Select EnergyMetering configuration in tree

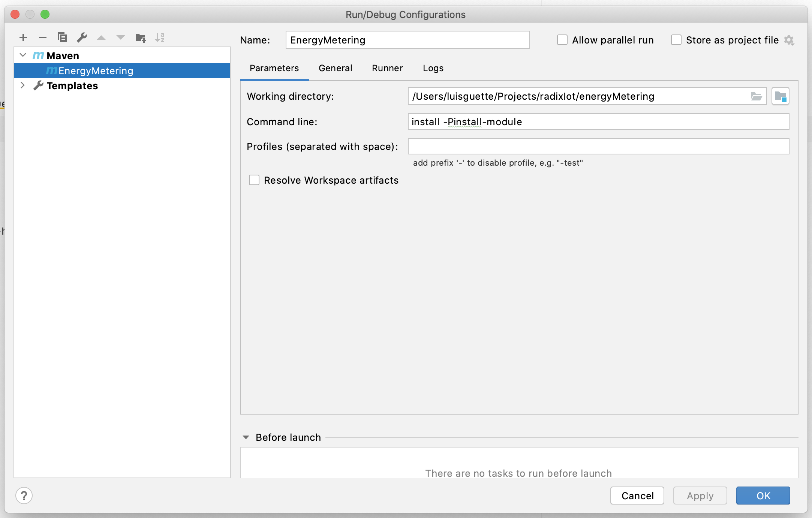click(122, 71)
